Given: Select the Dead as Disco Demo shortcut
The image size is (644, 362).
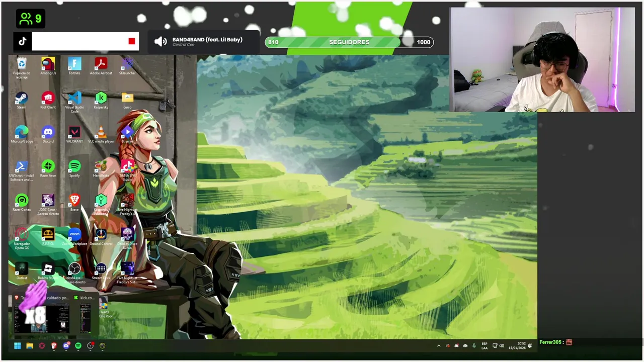Looking at the screenshot, I should tap(127, 239).
